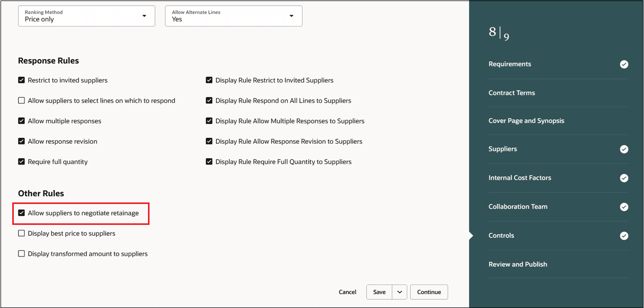Go to Contract Terms step
The height and width of the screenshot is (308, 644).
(x=511, y=93)
